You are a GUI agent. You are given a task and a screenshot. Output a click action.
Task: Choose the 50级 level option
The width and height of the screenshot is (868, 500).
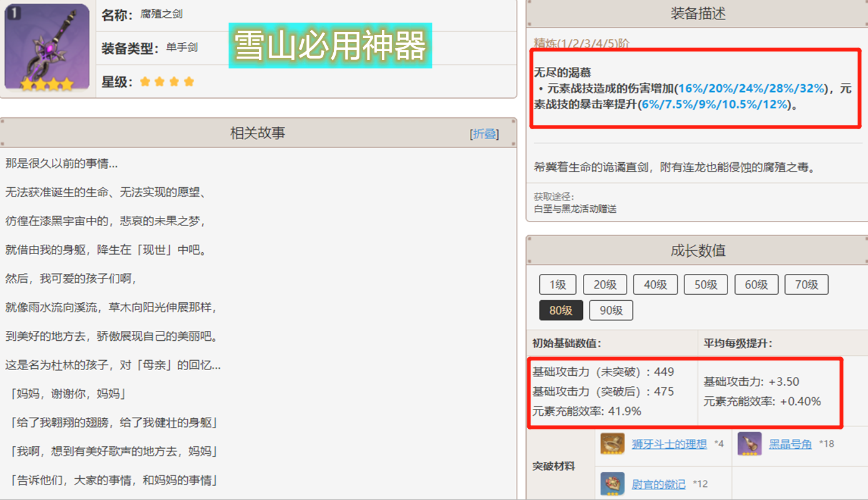pos(706,285)
